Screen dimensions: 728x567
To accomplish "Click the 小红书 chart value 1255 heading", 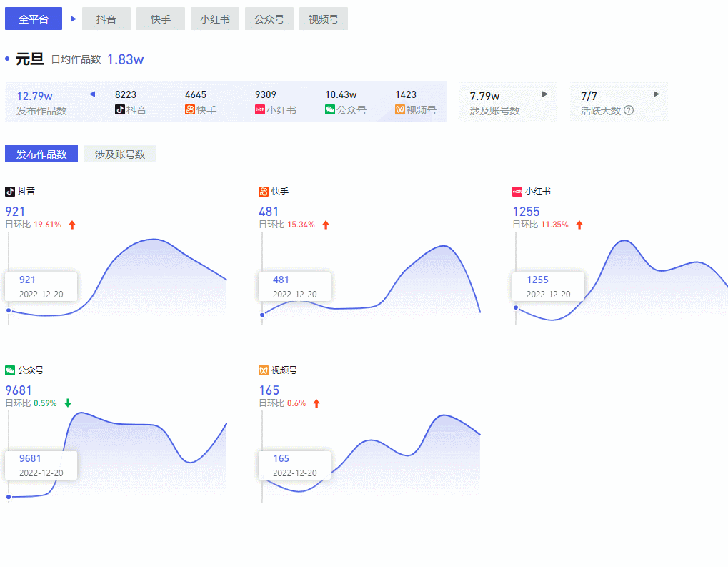I will click(x=526, y=212).
